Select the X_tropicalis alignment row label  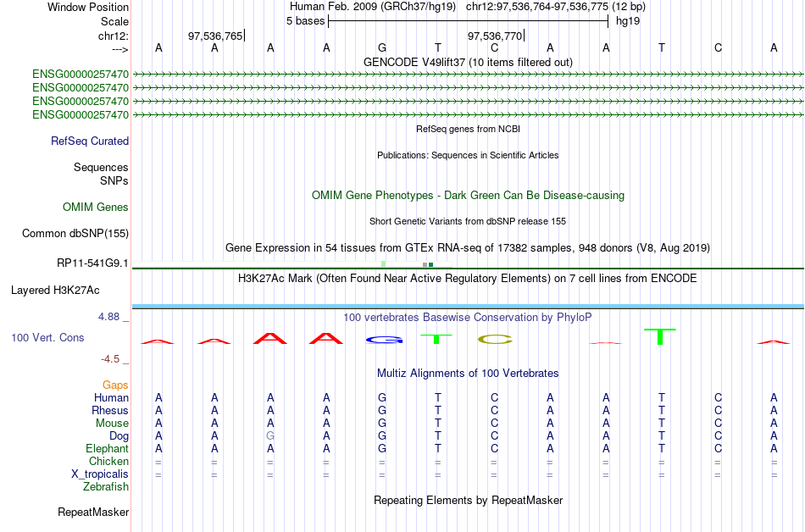click(100, 474)
